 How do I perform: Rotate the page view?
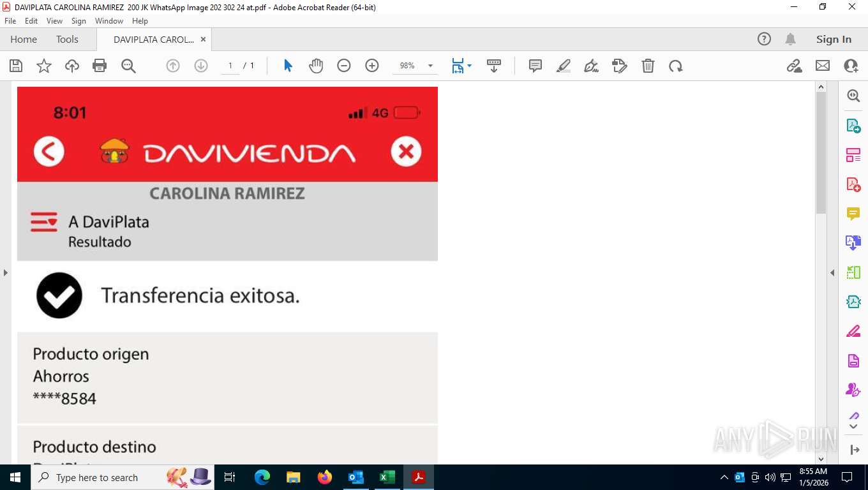coord(676,66)
